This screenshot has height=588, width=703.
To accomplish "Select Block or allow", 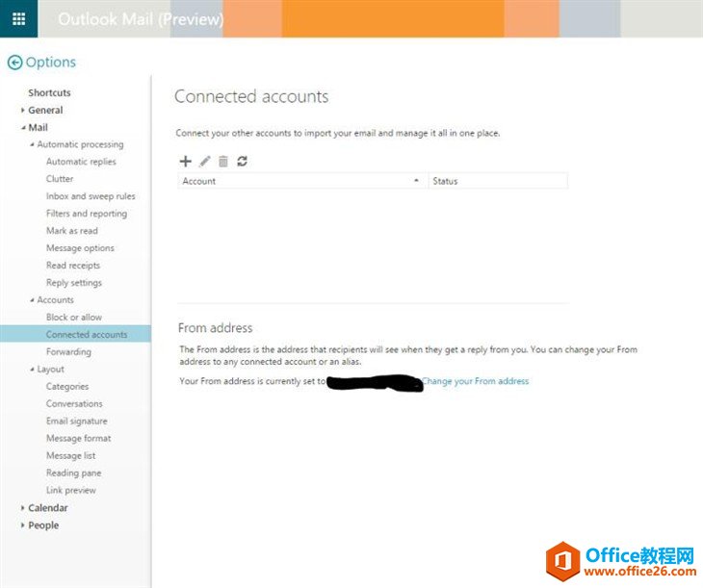I will (x=74, y=318).
